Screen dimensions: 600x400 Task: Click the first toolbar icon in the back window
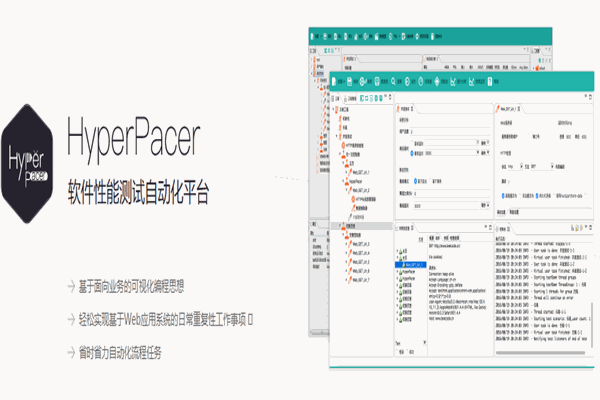[313, 36]
